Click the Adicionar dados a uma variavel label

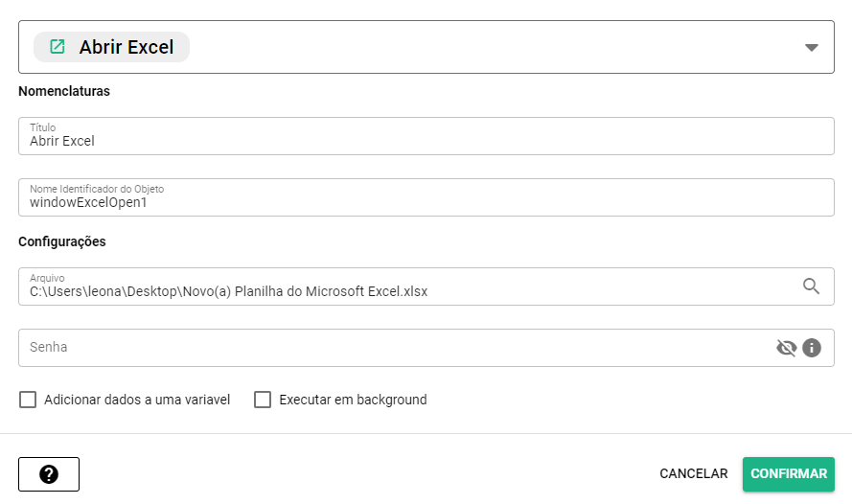137,400
